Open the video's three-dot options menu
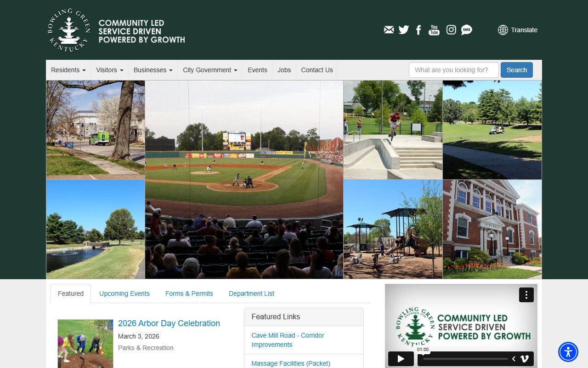The image size is (588, 368). coord(526,295)
